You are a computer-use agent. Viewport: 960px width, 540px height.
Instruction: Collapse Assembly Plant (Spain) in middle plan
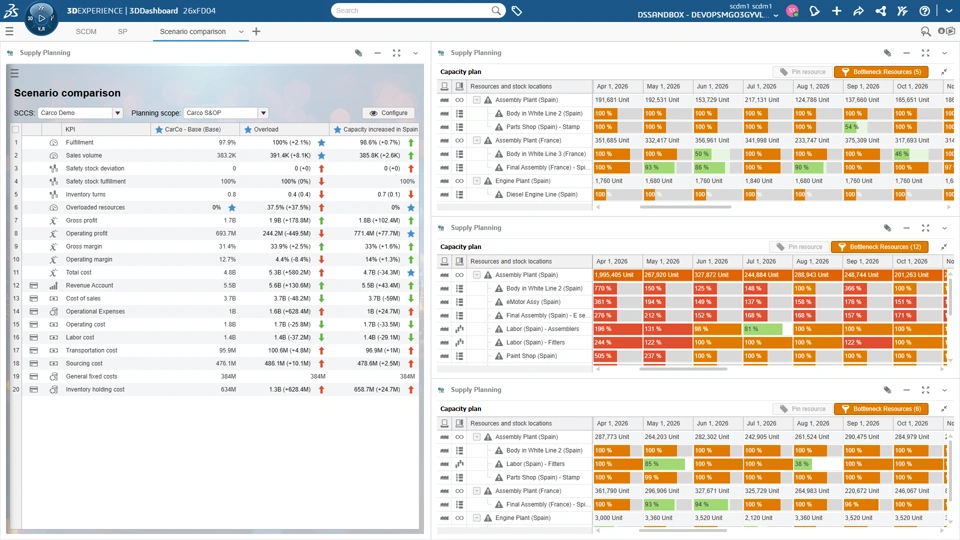476,275
